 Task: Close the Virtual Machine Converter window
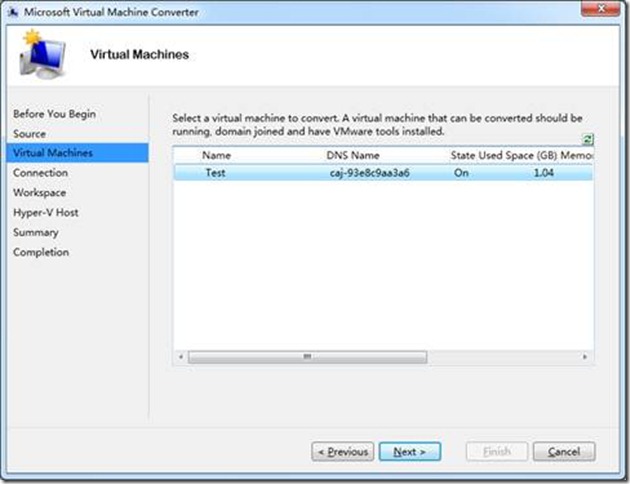click(x=600, y=8)
